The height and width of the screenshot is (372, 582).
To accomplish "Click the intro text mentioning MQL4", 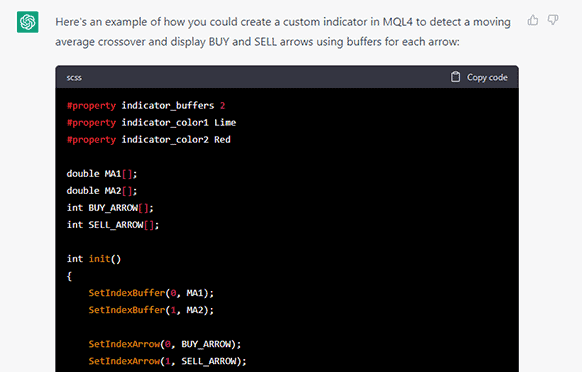I will (x=283, y=32).
